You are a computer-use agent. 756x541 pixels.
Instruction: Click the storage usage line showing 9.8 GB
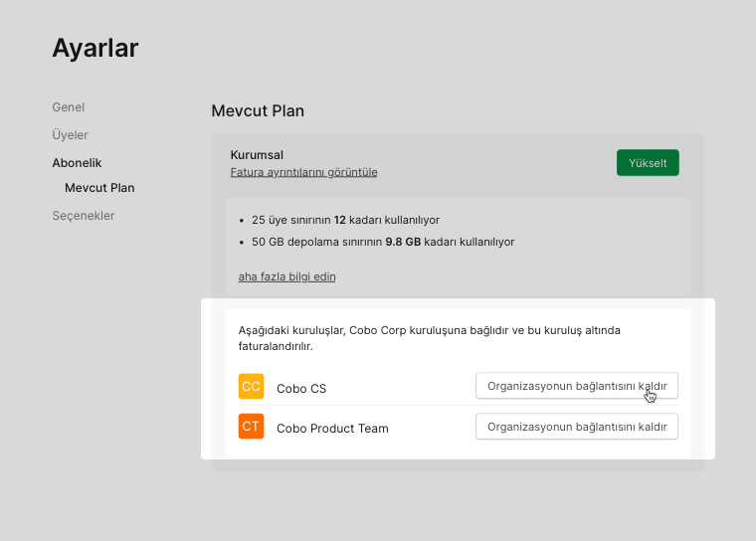(383, 242)
